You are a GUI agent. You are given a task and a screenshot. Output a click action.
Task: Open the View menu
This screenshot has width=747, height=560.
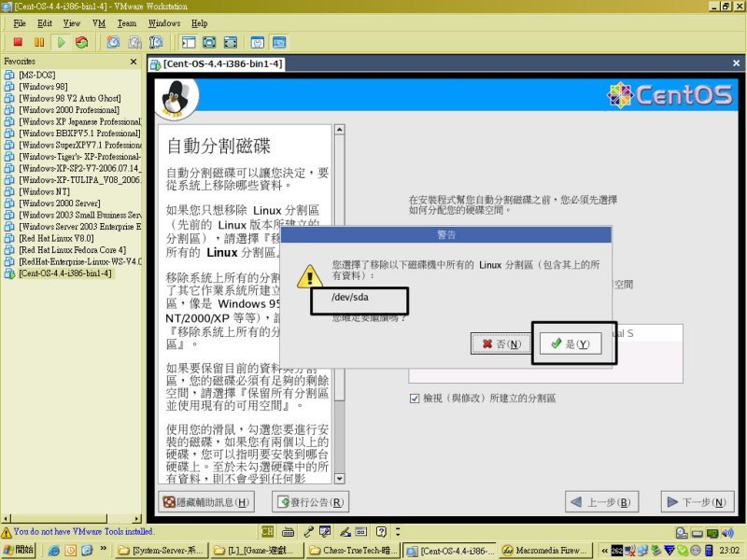tap(72, 23)
